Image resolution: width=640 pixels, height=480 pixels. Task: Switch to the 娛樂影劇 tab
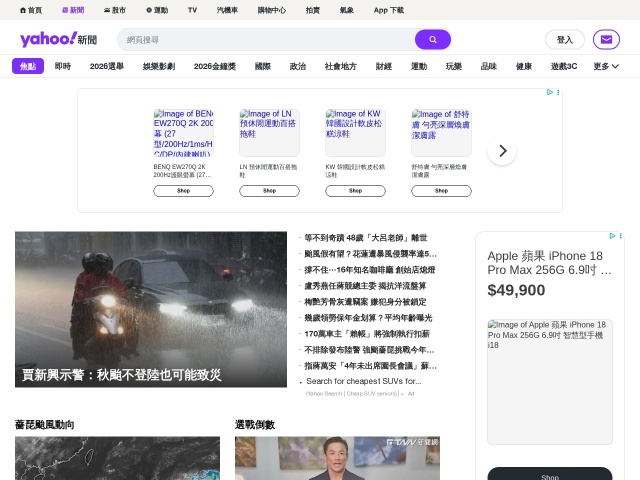(159, 66)
